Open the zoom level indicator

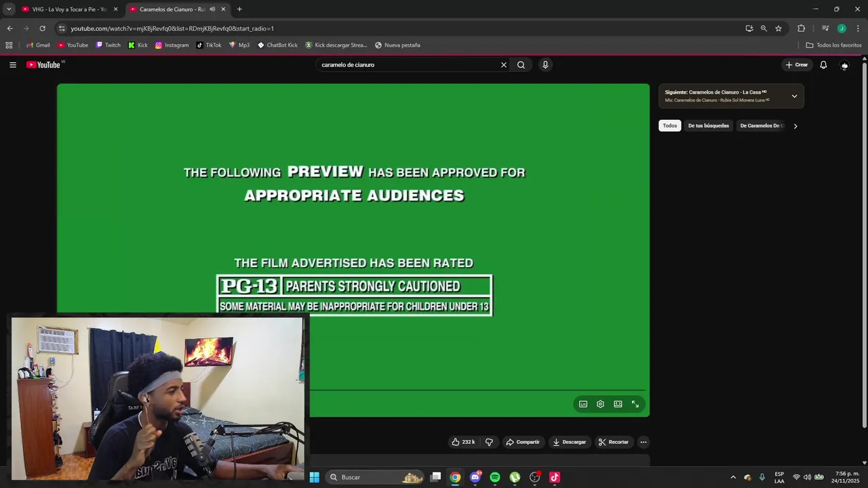pyautogui.click(x=764, y=28)
